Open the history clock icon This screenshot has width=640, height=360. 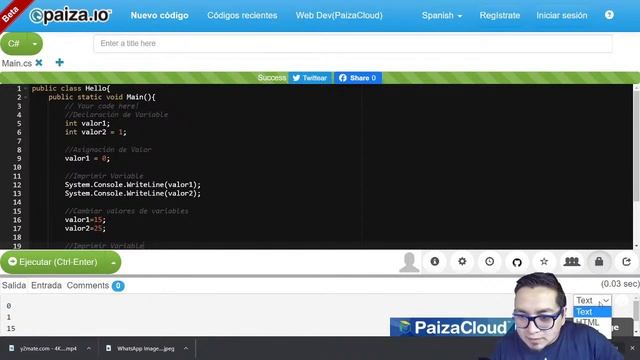click(x=489, y=262)
